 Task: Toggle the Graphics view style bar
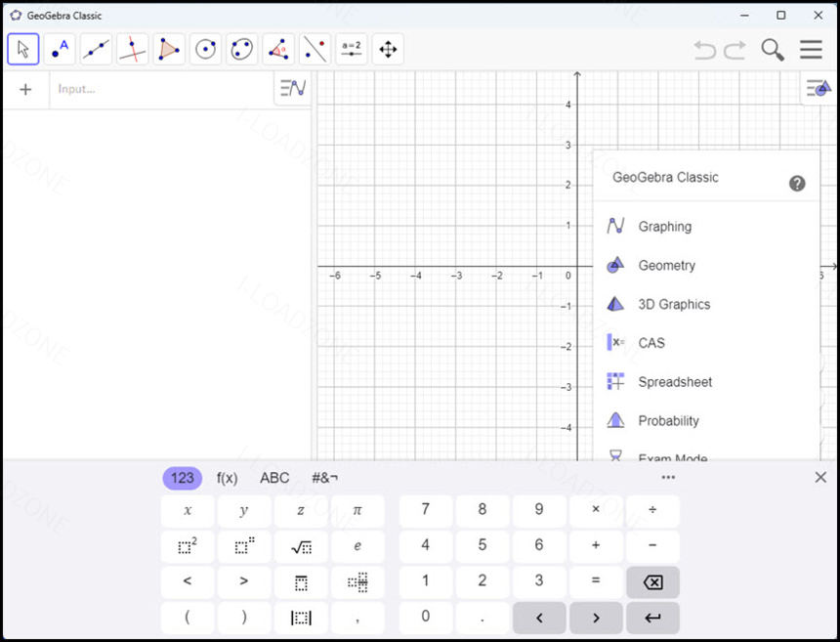click(819, 87)
